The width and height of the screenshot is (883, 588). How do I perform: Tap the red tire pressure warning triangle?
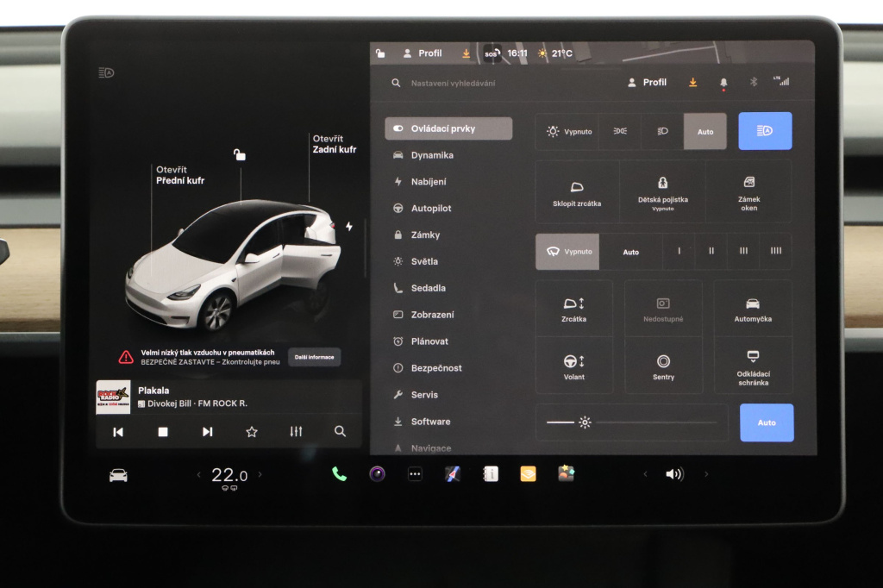pyautogui.click(x=126, y=357)
